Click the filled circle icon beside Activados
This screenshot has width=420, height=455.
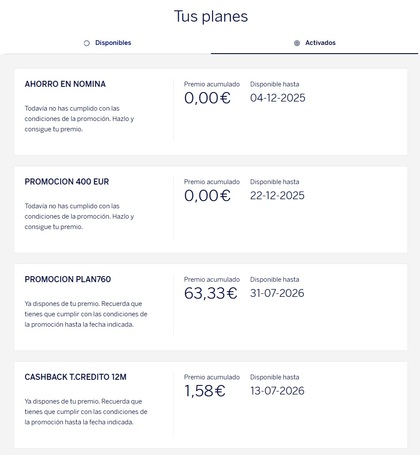(297, 43)
